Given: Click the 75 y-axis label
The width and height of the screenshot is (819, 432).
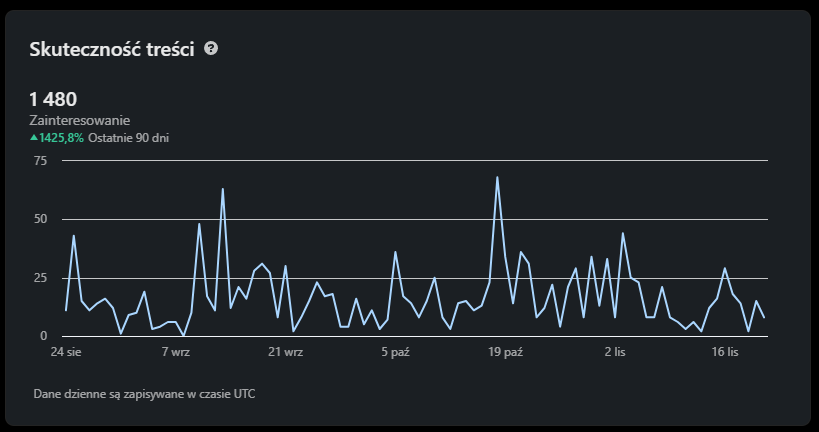Looking at the screenshot, I should tap(40, 160).
